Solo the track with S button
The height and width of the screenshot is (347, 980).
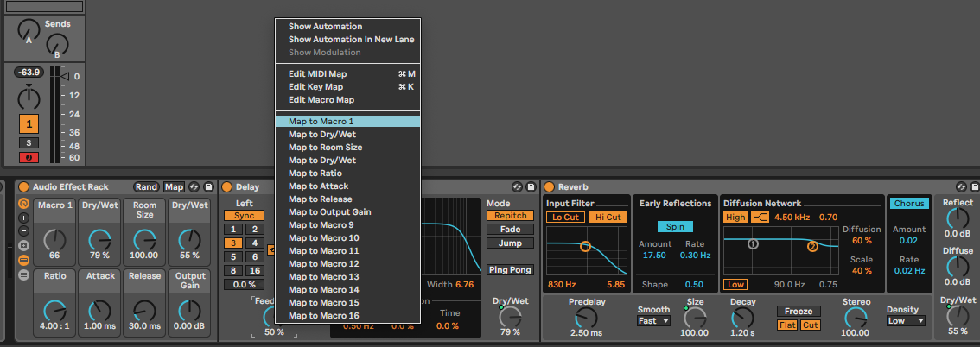tap(29, 143)
